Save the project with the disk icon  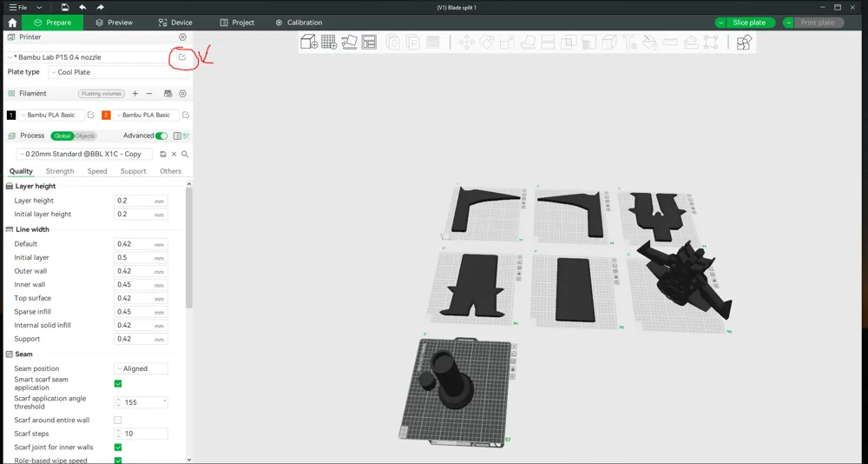(x=65, y=7)
